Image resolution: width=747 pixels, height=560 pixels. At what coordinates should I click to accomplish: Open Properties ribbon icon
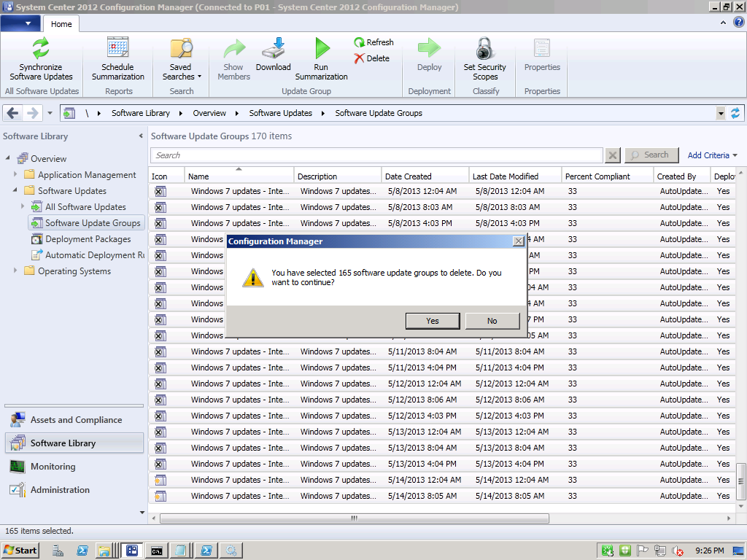click(542, 48)
